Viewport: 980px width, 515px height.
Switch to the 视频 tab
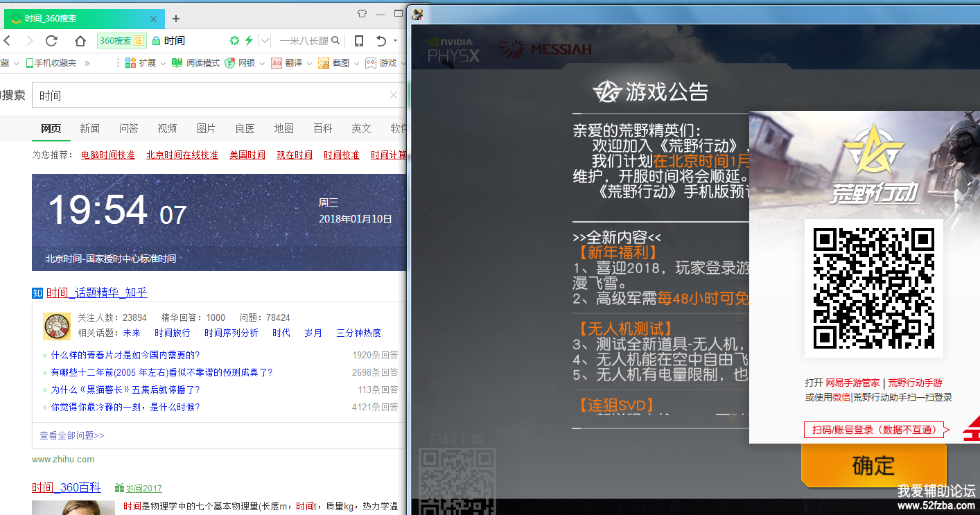(x=167, y=128)
